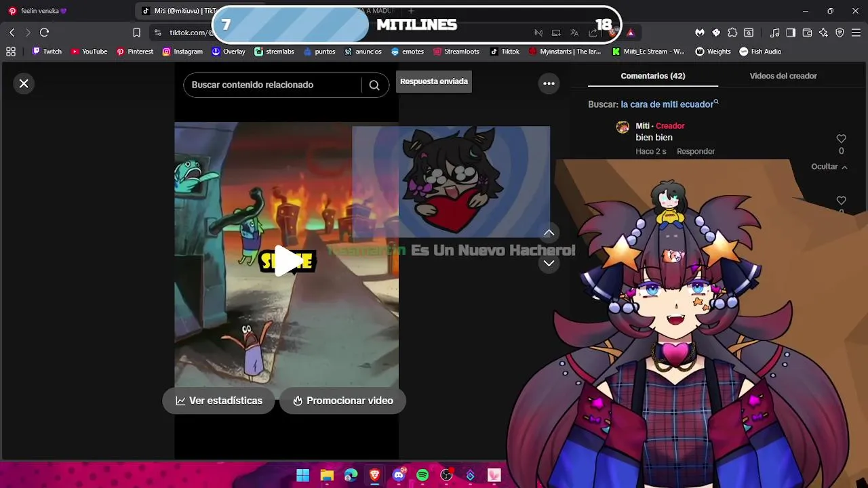Open Miti commenter profile avatar
This screenshot has height=488, width=868.
tap(623, 127)
